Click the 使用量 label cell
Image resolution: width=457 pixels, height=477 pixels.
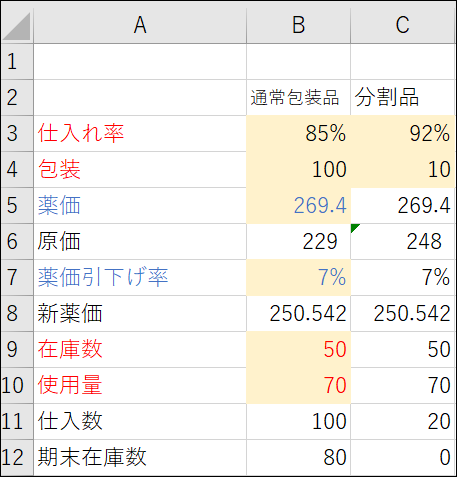coord(140,386)
